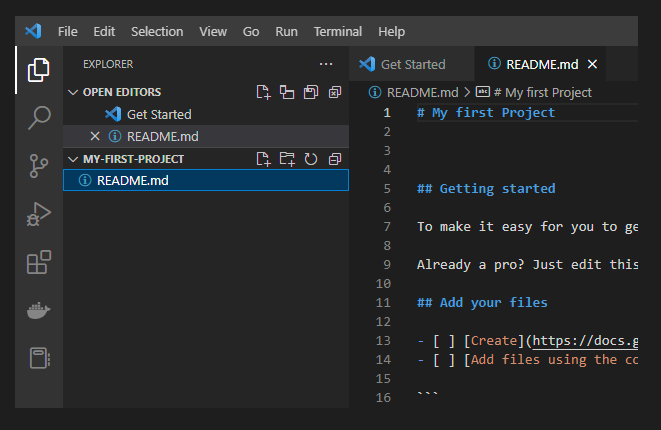Viewport: 661px width, 430px height.
Task: Open the Selection menu
Action: pos(157,31)
